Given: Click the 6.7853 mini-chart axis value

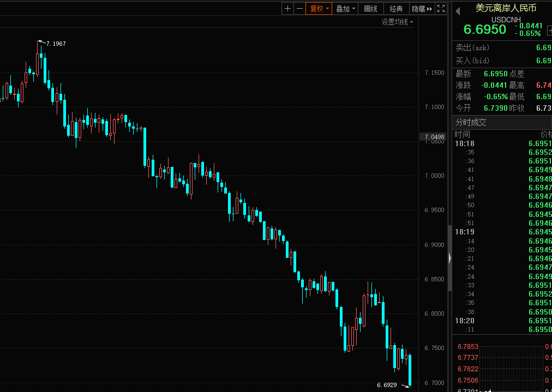Looking at the screenshot, I should coord(468,347).
